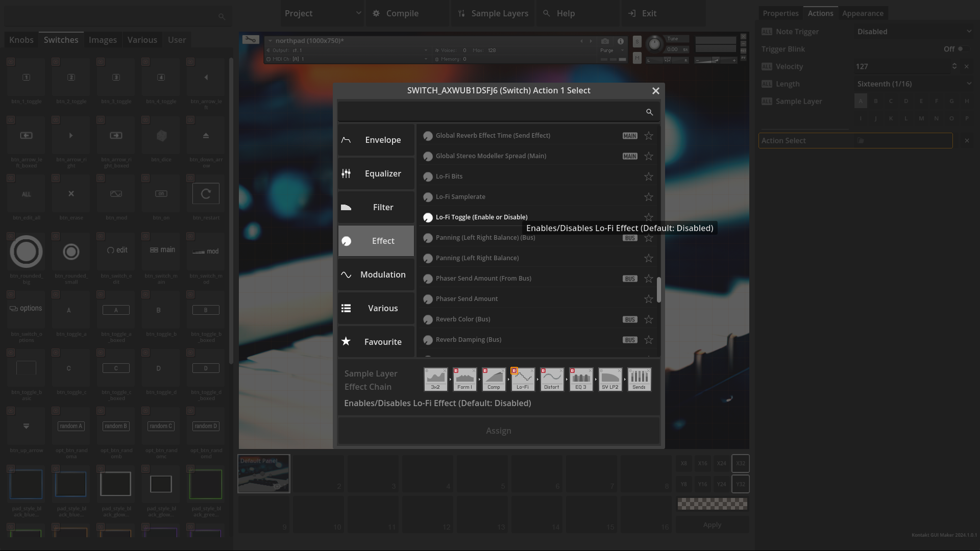Open the Length dropdown showing Sixteenth (1/16)

pyautogui.click(x=914, y=84)
